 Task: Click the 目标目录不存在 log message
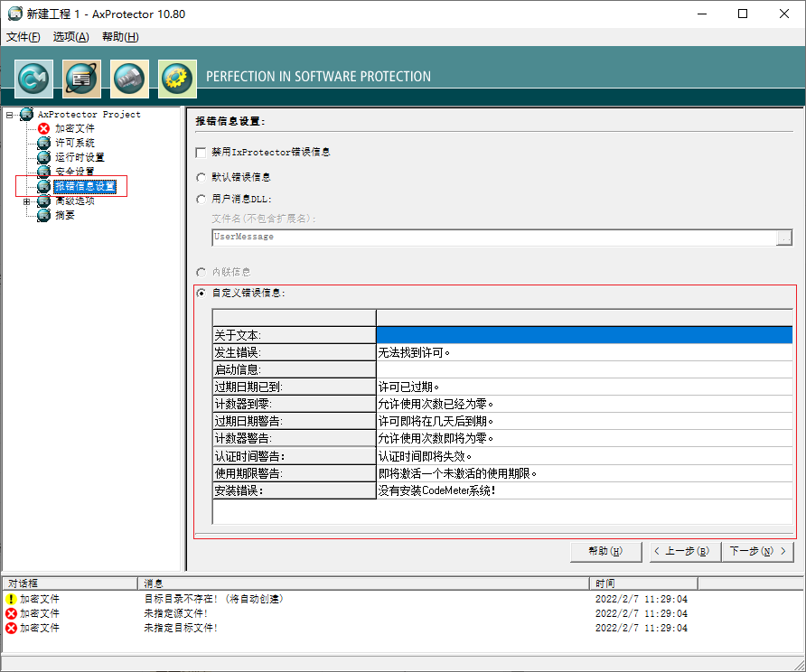214,599
